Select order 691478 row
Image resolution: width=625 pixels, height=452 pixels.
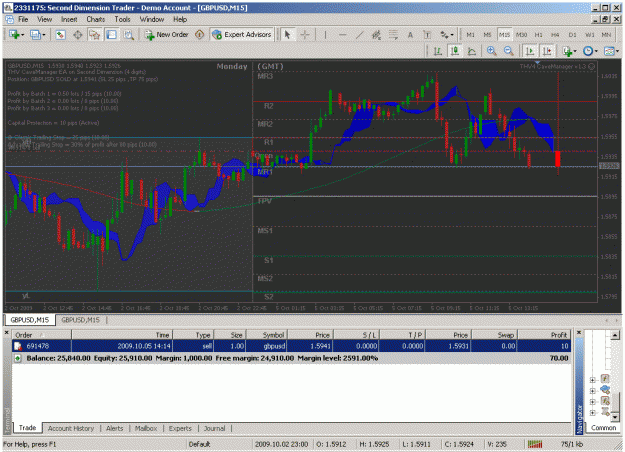click(x=291, y=346)
